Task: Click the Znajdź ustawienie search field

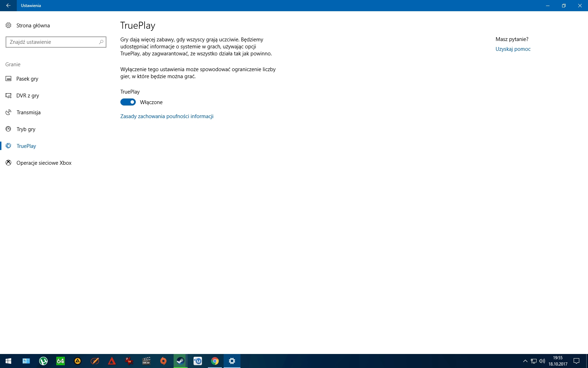Action: point(52,42)
